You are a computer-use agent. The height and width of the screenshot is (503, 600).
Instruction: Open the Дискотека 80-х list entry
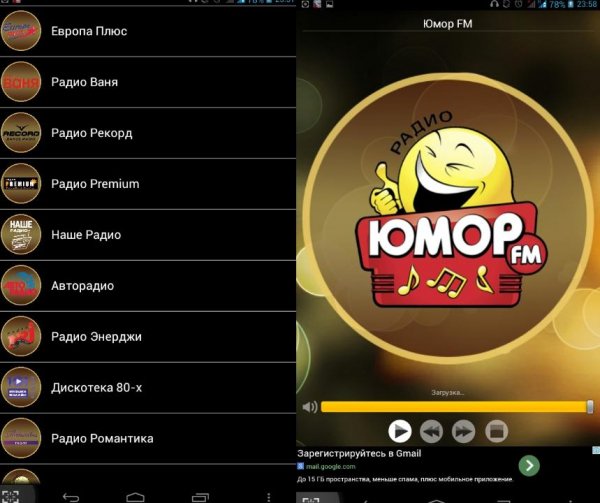148,387
